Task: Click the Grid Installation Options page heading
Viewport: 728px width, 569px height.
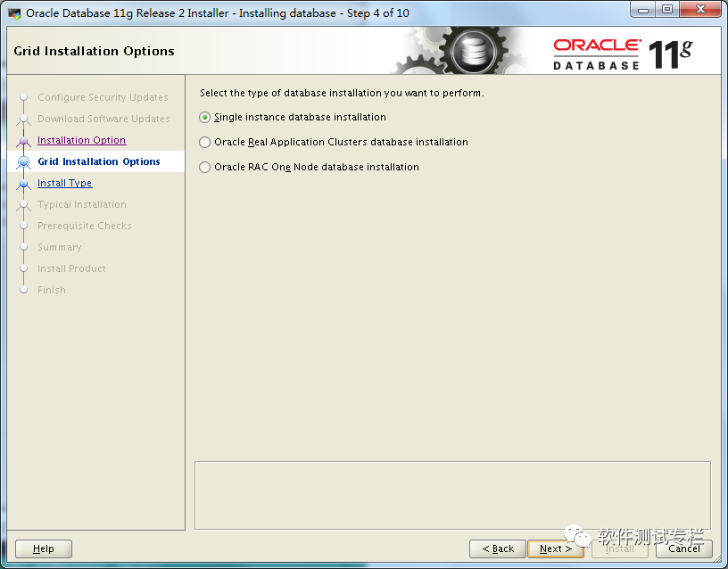Action: click(x=95, y=51)
